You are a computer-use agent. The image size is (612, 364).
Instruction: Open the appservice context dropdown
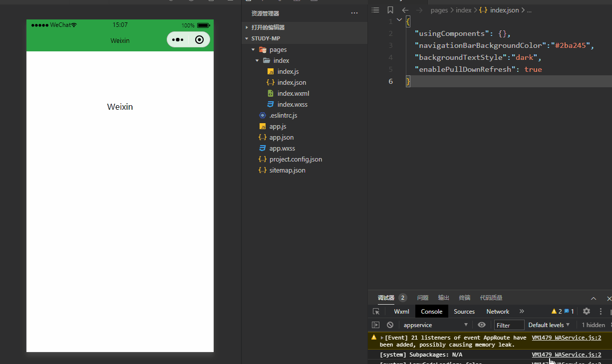436,325
